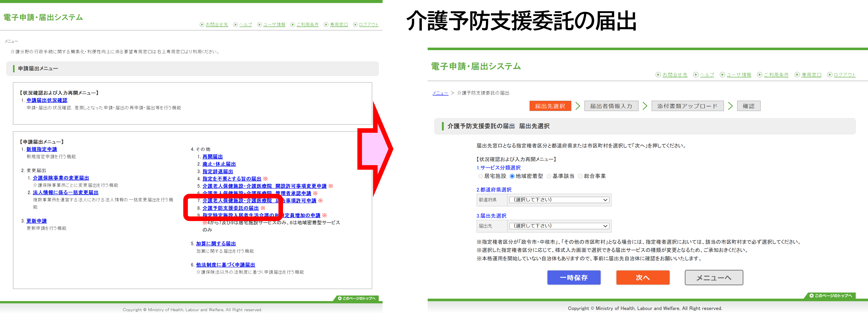Click メニュー breadcrumb link

[440, 93]
